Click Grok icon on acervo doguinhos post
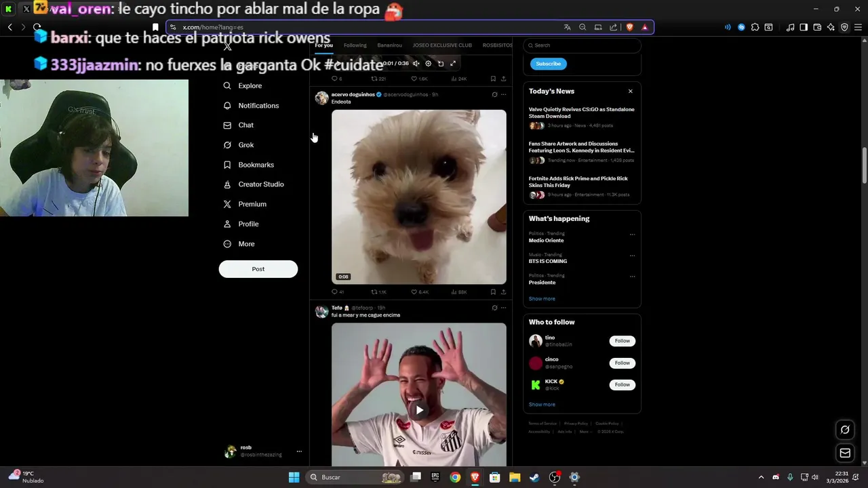The width and height of the screenshot is (868, 488). pos(494,95)
